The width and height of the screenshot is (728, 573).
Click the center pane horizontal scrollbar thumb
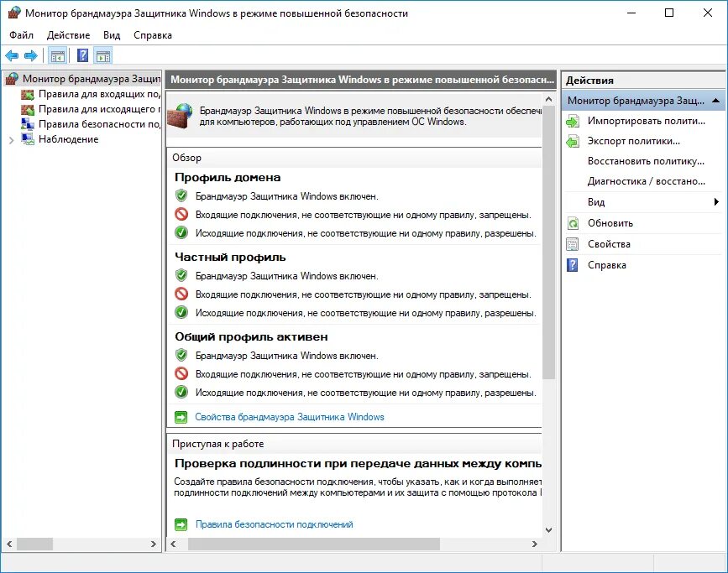point(313,544)
